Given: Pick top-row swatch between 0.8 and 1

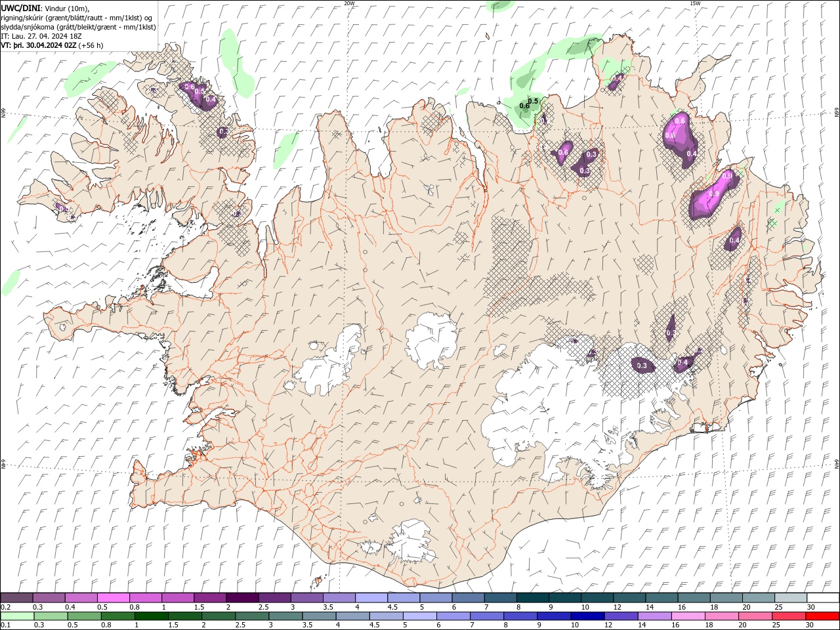Looking at the screenshot, I should click(145, 598).
